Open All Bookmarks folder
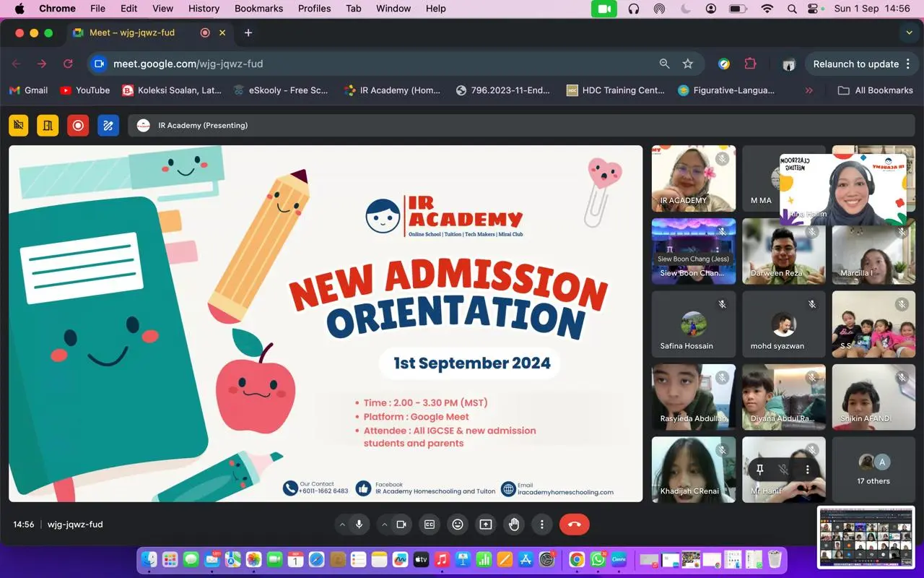The height and width of the screenshot is (578, 924). (876, 90)
